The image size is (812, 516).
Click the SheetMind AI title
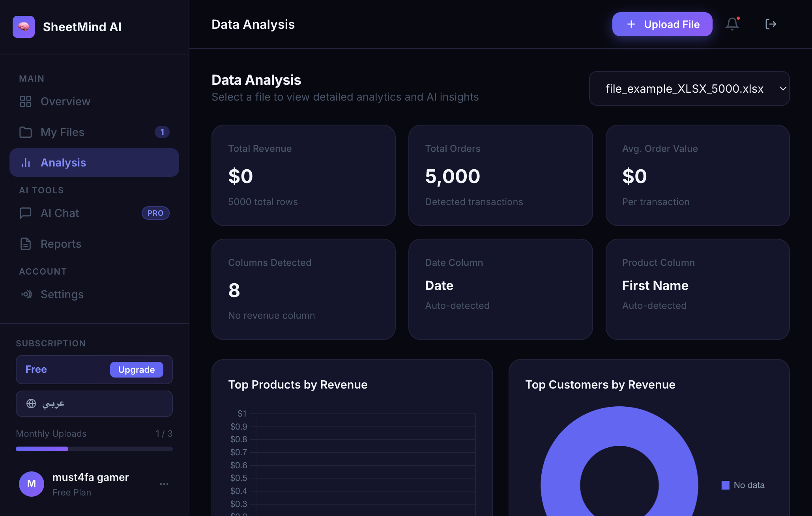click(82, 27)
